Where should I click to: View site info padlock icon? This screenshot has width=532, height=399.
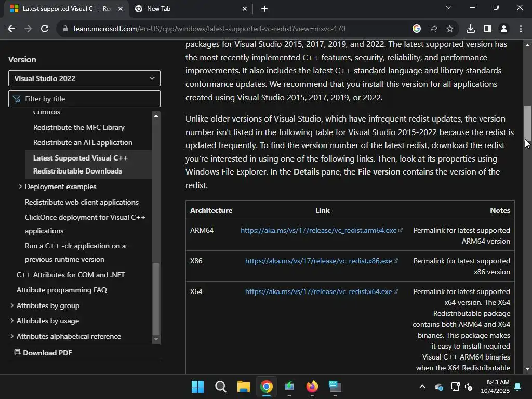point(65,29)
